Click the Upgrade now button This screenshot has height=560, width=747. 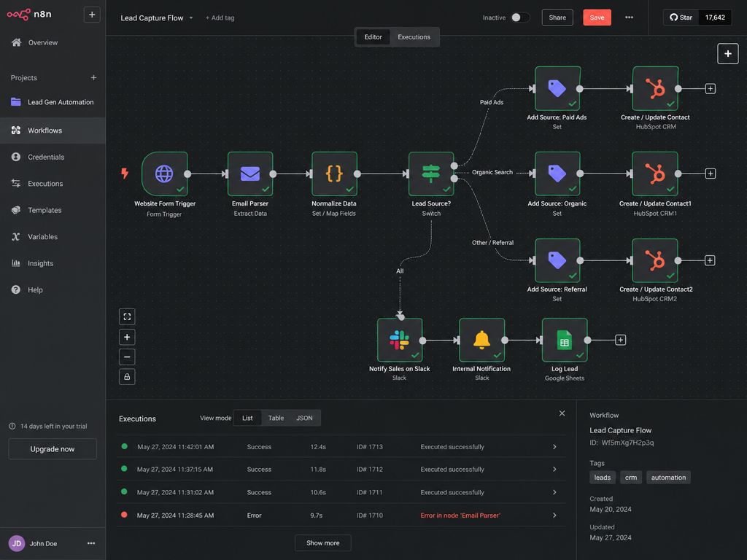click(53, 449)
